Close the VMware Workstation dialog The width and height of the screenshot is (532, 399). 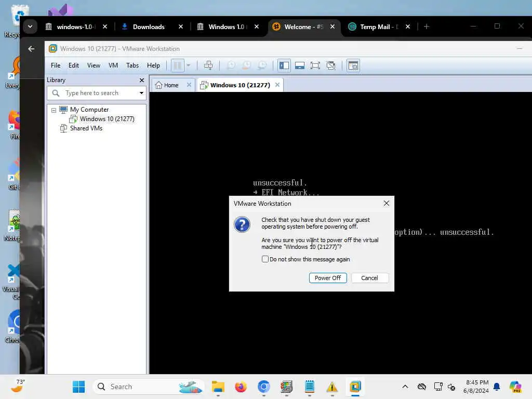point(387,203)
